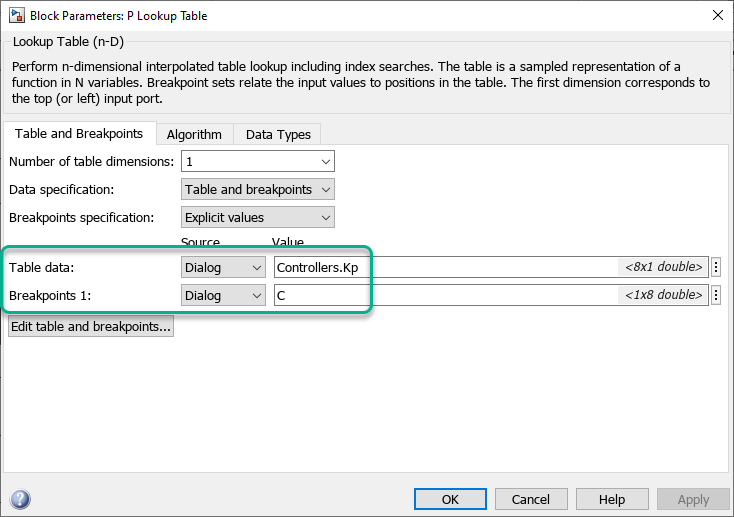Viewport: 734px width, 517px height.
Task: Click the Help button
Action: (612, 499)
